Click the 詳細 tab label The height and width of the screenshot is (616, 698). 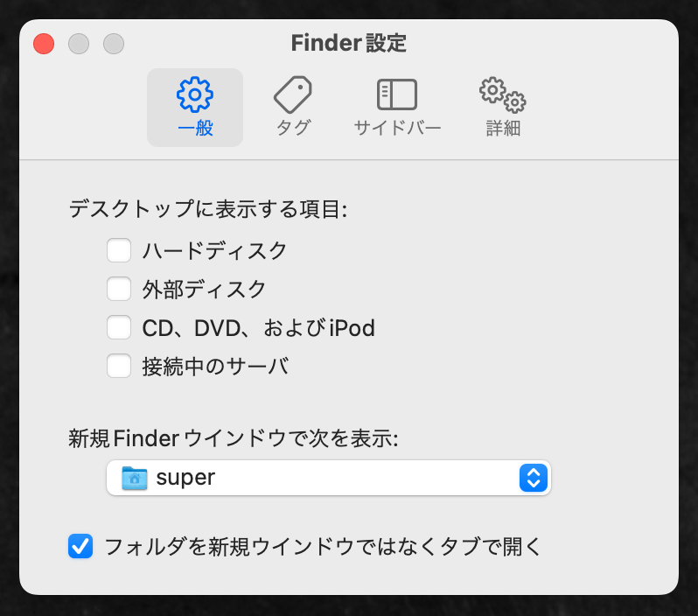coord(503,128)
